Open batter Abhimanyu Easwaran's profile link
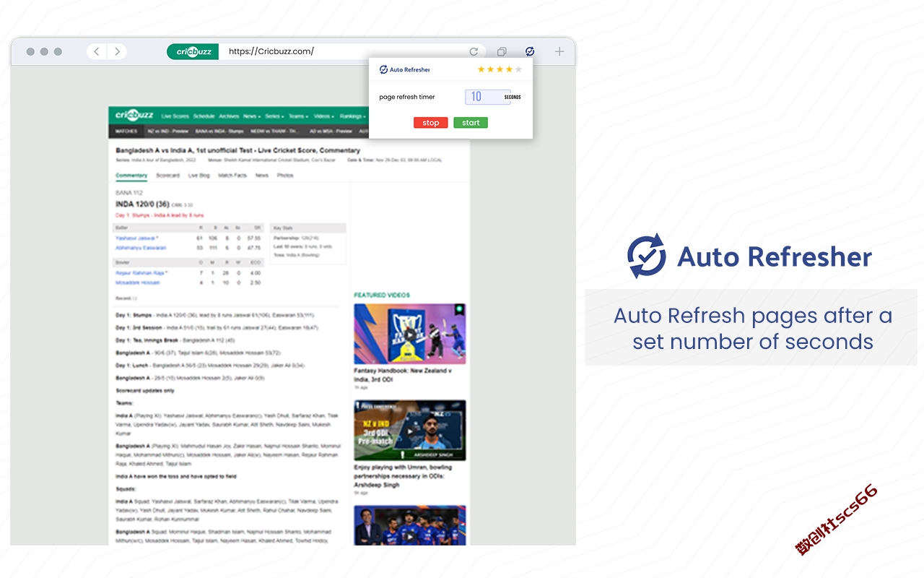924x578 pixels. pos(141,248)
